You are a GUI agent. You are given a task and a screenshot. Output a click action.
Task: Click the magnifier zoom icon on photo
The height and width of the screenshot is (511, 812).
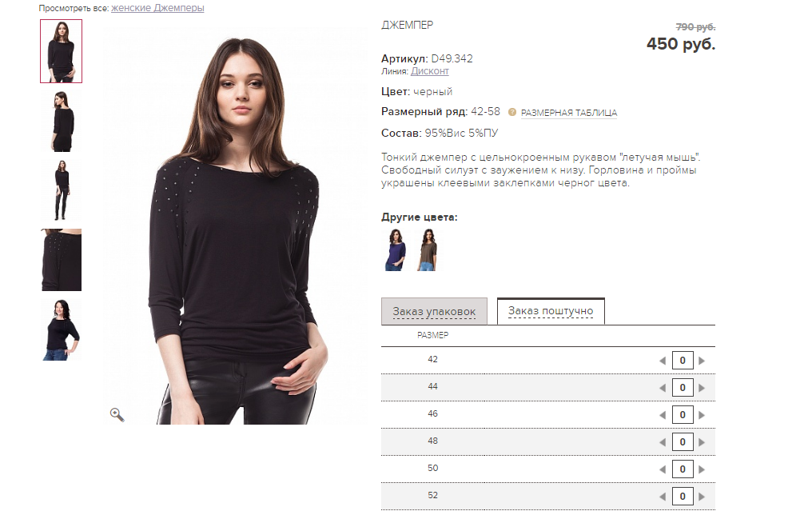[x=117, y=414]
